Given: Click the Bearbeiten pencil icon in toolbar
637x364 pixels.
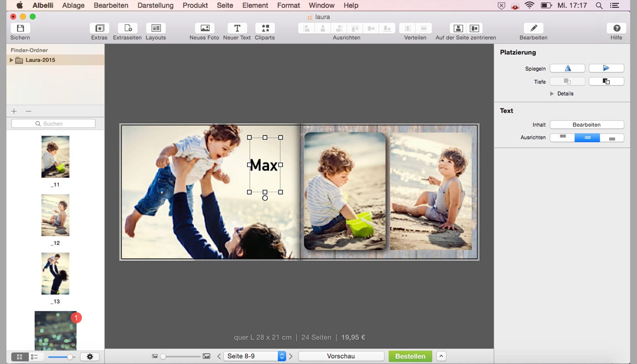Looking at the screenshot, I should [x=533, y=28].
